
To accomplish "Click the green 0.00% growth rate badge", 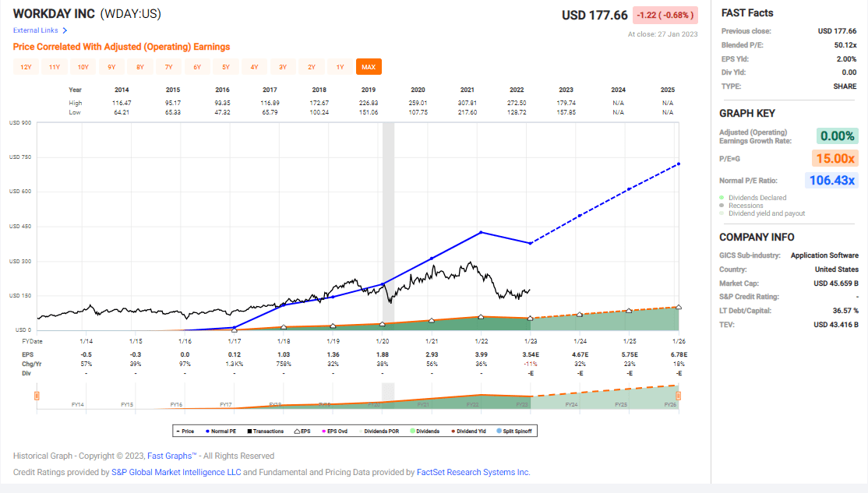I will pos(836,135).
